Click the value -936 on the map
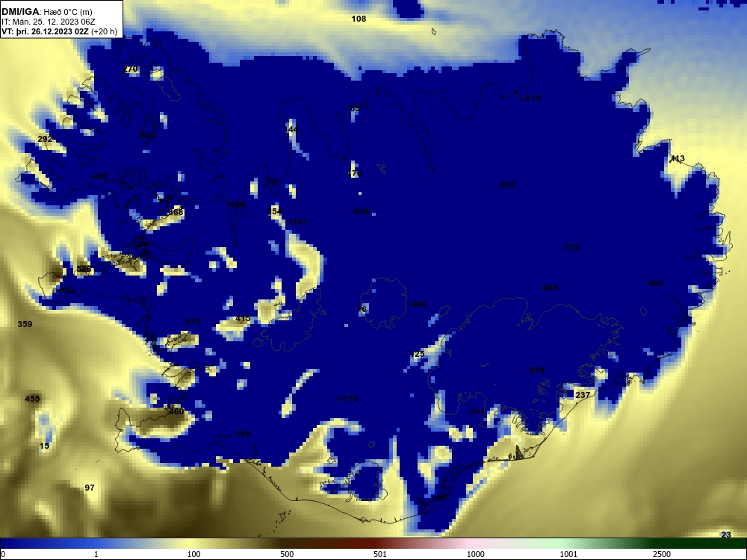747x560 pixels. point(361,211)
